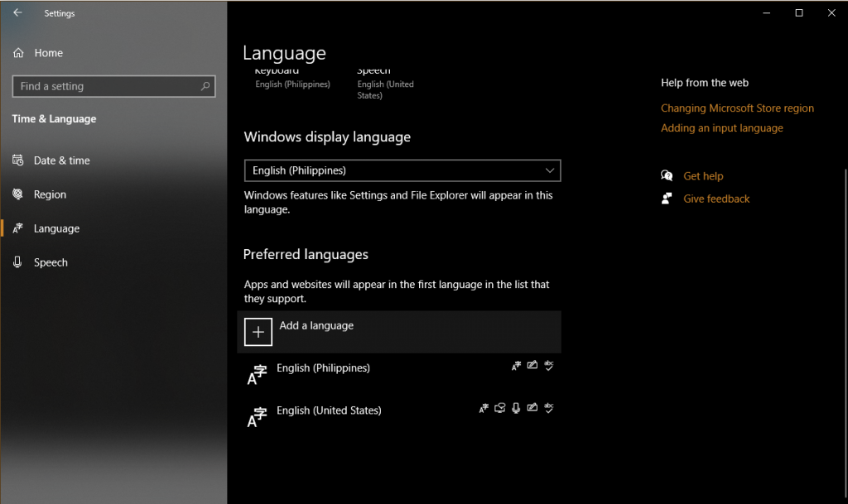Click the Keyboard English (Philippines) tile
This screenshot has height=504, width=848.
(x=292, y=79)
